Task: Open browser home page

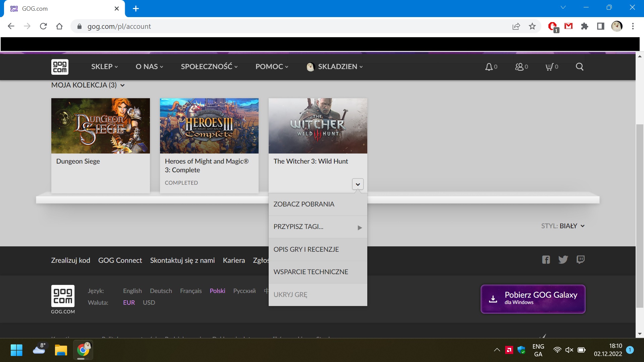Action: 59,26
